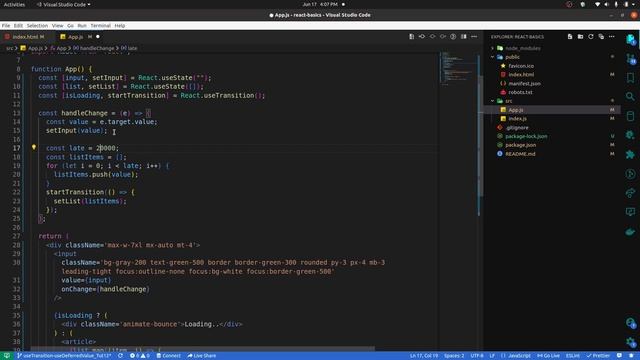
Task: Open the File menu
Action: (x=6, y=26)
